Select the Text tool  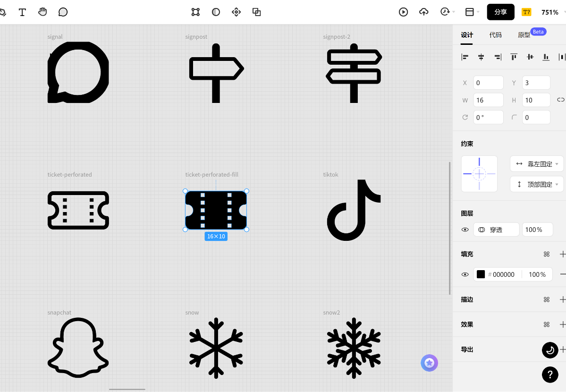click(x=22, y=12)
